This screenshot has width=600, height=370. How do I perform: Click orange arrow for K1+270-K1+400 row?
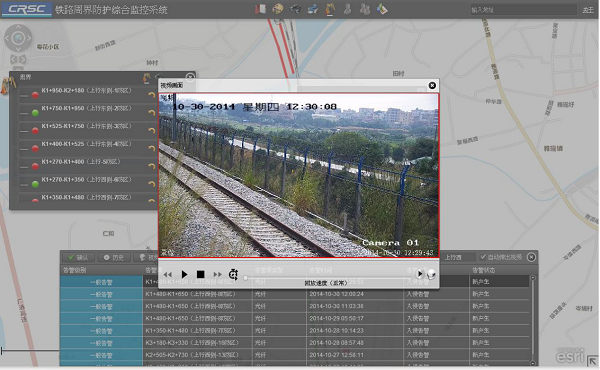(152, 166)
